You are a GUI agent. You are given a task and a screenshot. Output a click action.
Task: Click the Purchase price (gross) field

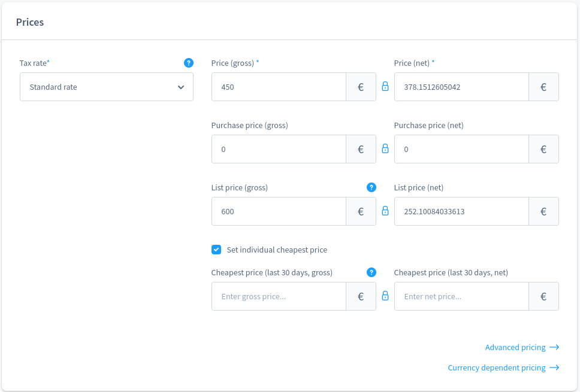coord(279,149)
